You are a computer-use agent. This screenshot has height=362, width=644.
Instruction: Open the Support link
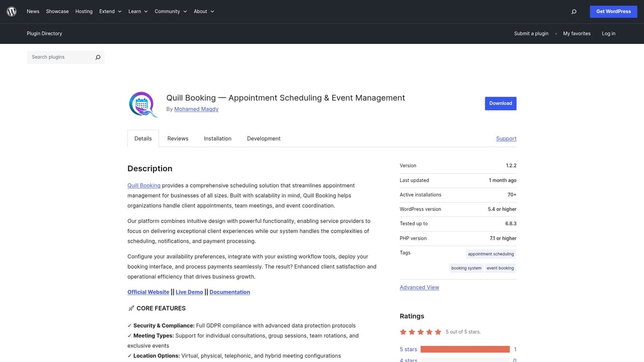[x=506, y=138]
